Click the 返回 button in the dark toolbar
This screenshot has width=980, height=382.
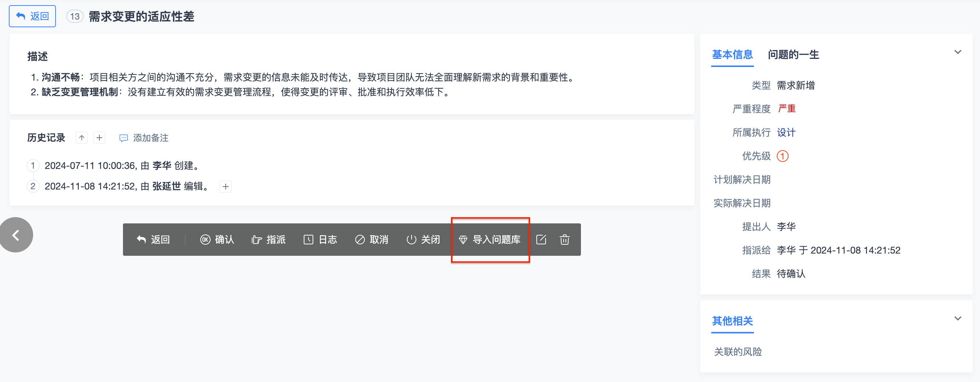tap(153, 240)
